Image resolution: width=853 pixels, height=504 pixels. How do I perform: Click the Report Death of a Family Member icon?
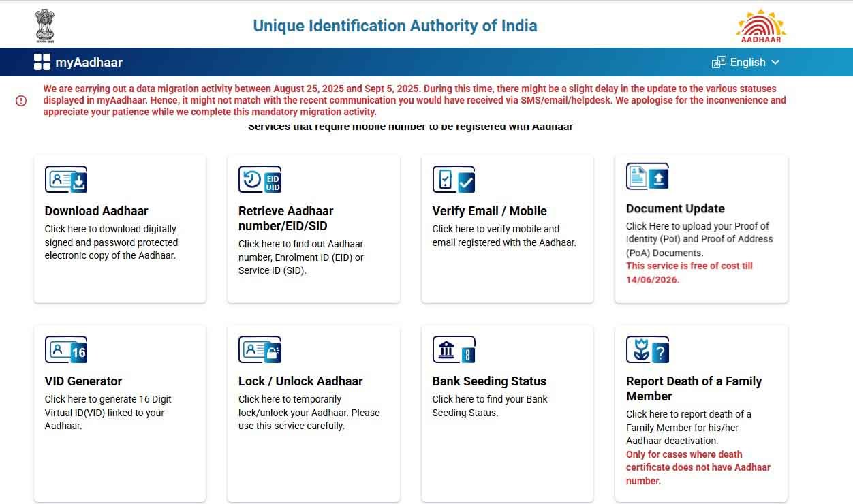click(x=647, y=349)
